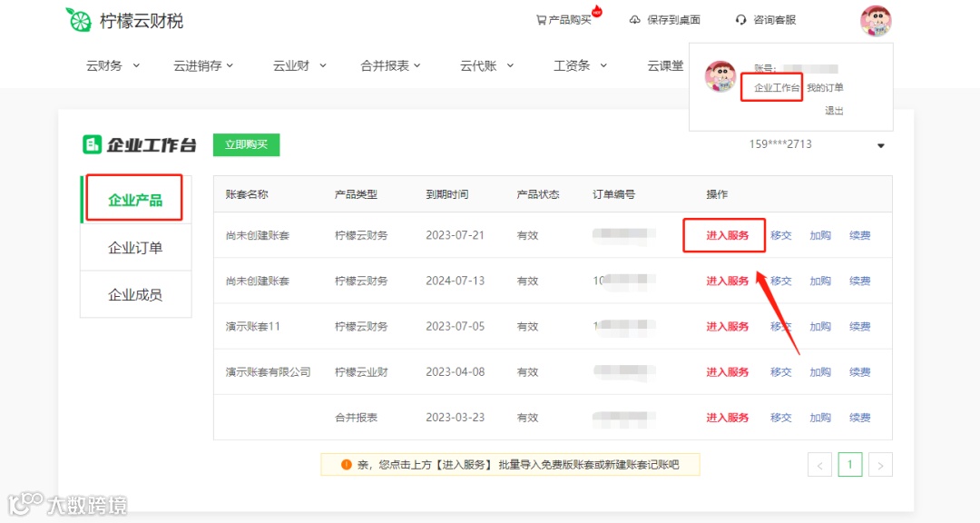This screenshot has width=980, height=523.
Task: Click the 订单编号 column header
Action: 613,194
